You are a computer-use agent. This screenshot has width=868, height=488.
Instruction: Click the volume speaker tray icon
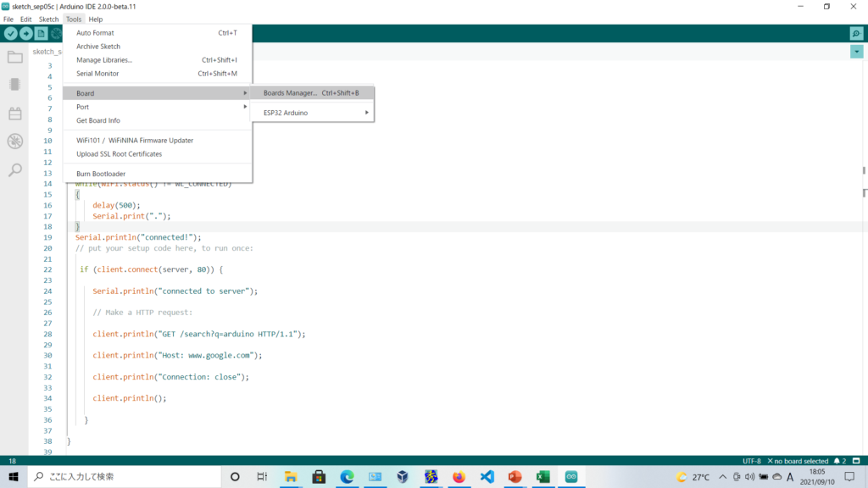750,476
